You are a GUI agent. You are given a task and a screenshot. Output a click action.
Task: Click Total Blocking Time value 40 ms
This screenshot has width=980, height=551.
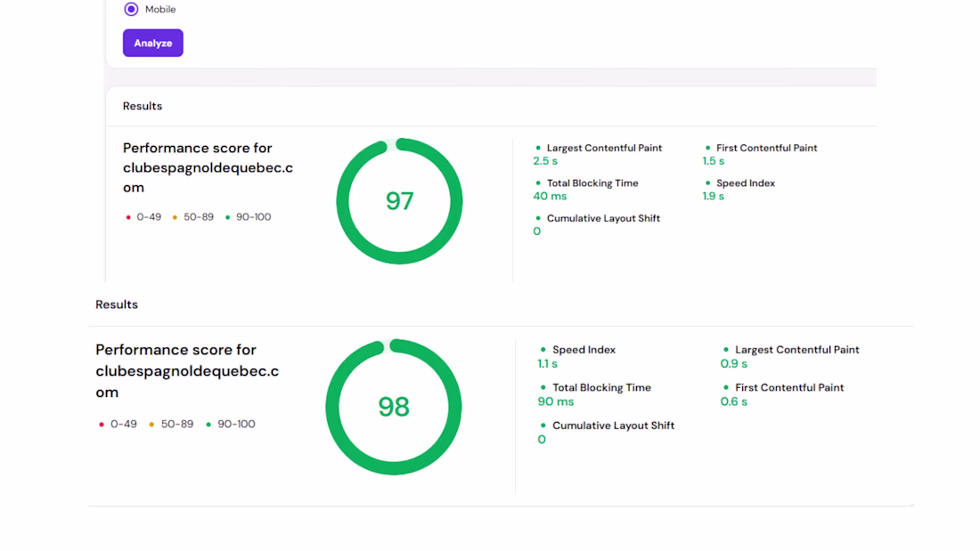click(550, 196)
